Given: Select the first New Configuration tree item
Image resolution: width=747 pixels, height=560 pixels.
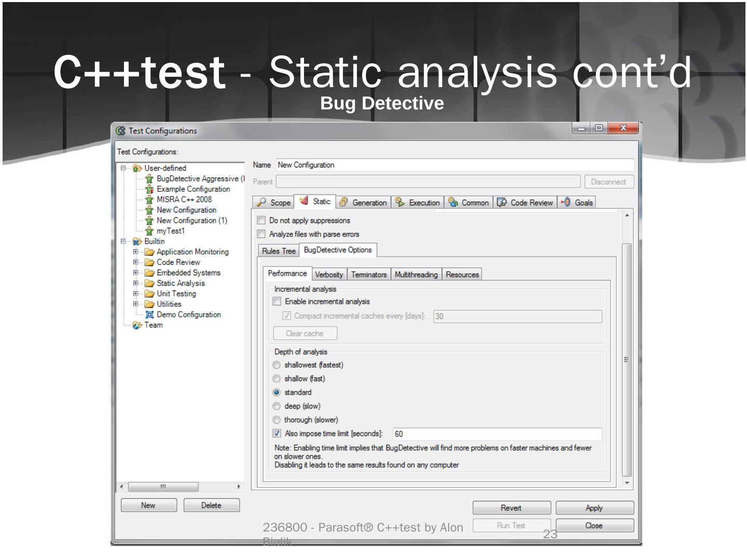Looking at the screenshot, I should [x=187, y=210].
